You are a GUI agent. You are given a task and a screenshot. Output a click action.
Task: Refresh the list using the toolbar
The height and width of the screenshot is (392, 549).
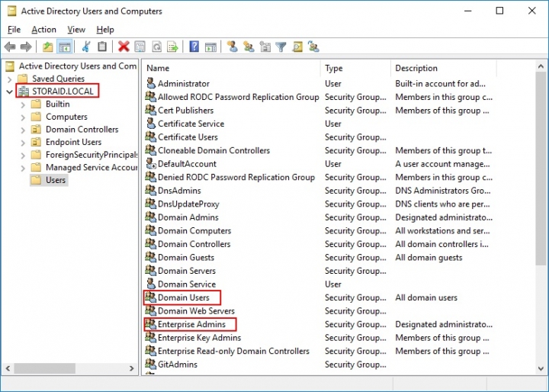[156, 47]
